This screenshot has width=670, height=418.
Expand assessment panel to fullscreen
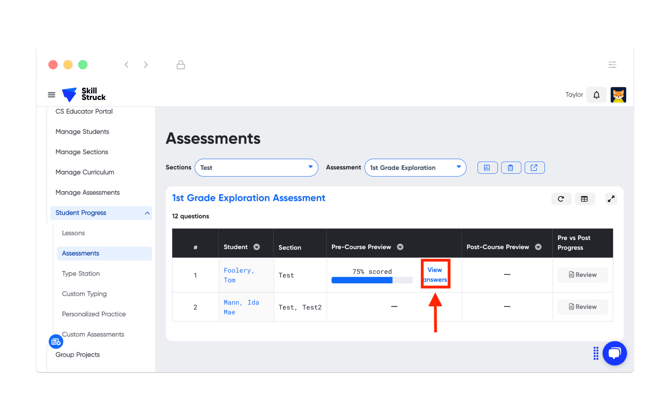(x=611, y=199)
